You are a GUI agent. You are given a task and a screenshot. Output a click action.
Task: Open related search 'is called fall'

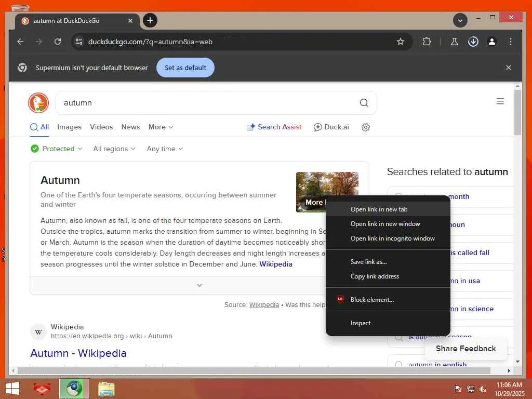click(470, 253)
